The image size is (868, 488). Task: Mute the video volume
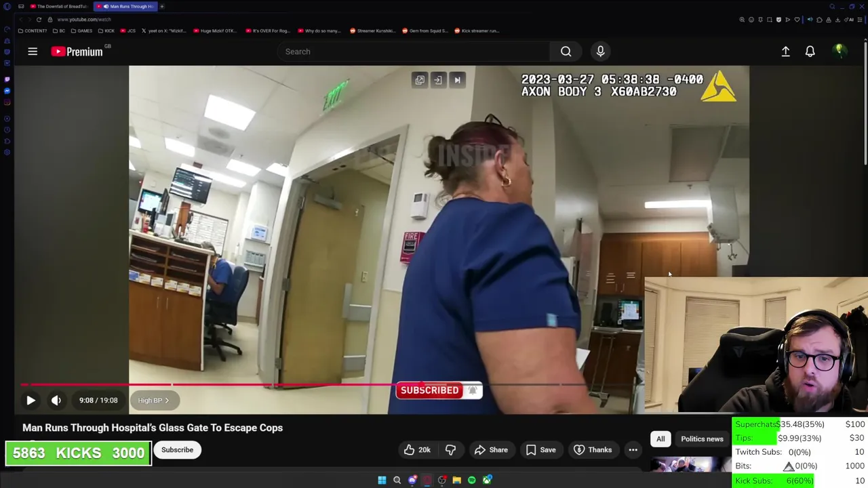pyautogui.click(x=56, y=401)
